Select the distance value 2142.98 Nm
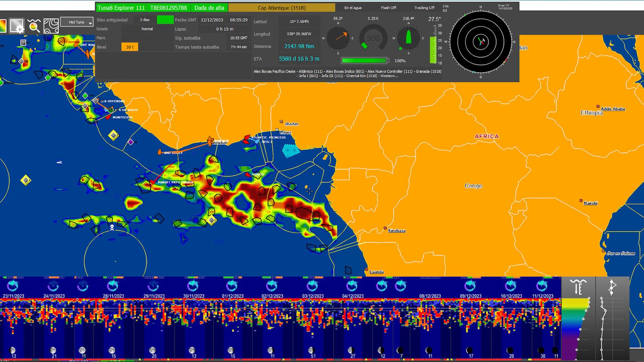644x362 pixels. pyautogui.click(x=299, y=46)
